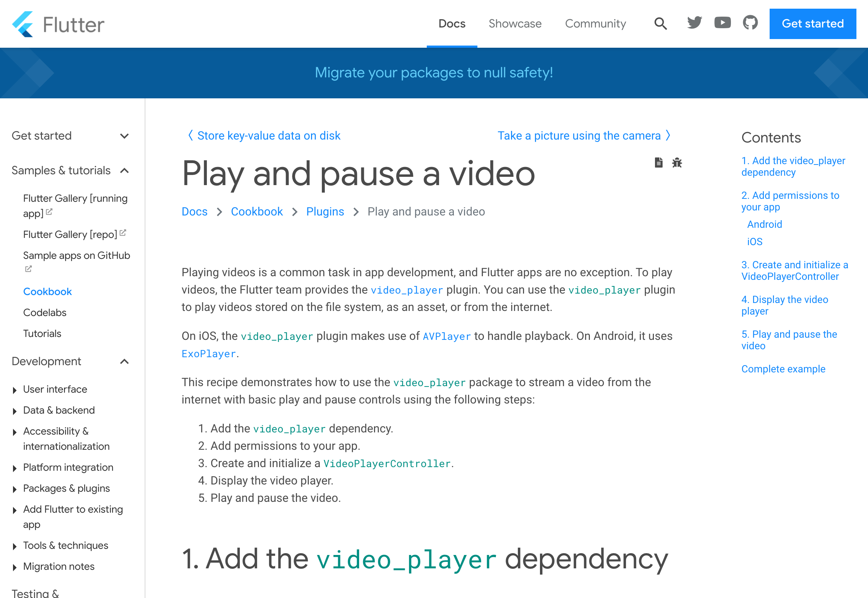
Task: Click the Showcase menu item
Action: pyautogui.click(x=514, y=24)
